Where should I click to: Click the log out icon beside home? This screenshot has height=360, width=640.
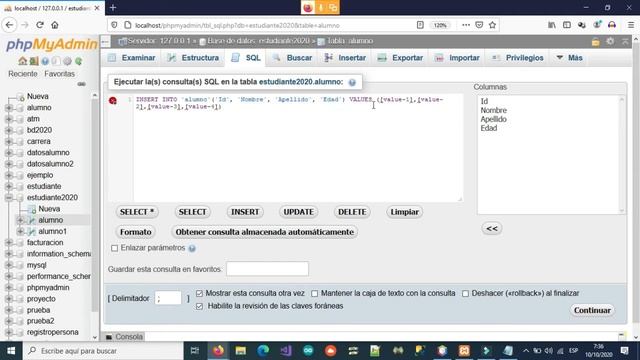tap(34, 61)
